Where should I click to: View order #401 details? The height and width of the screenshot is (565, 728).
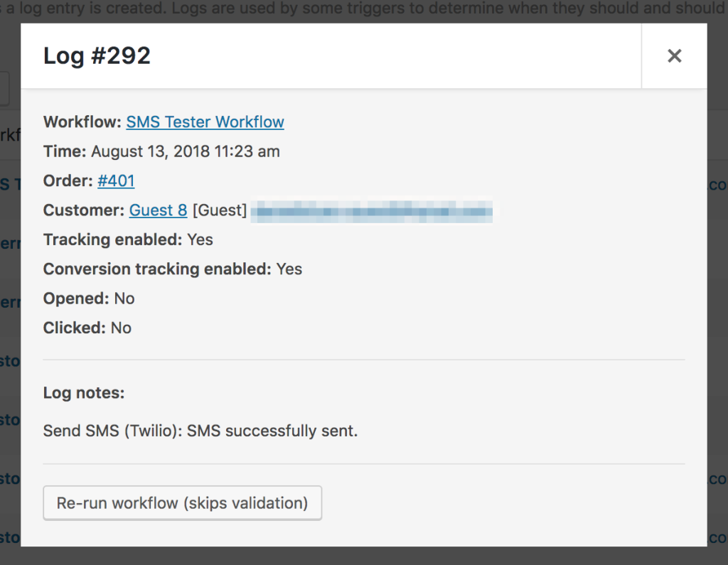(x=116, y=181)
